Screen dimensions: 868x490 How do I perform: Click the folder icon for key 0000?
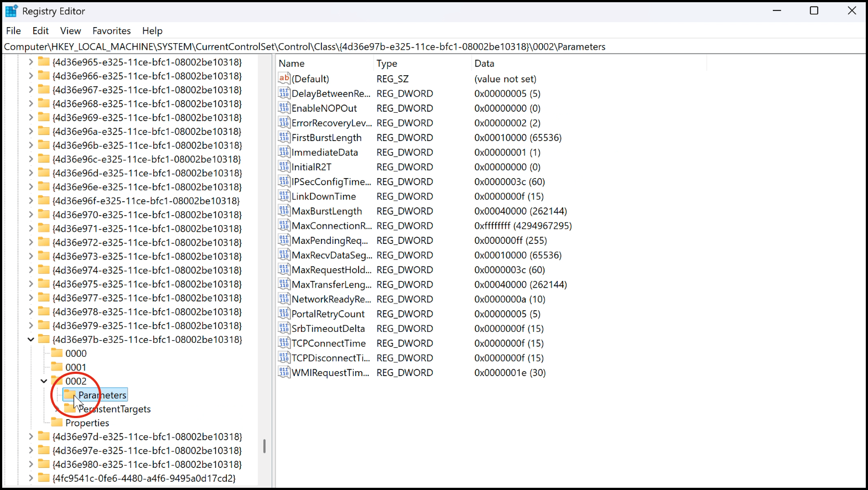57,353
